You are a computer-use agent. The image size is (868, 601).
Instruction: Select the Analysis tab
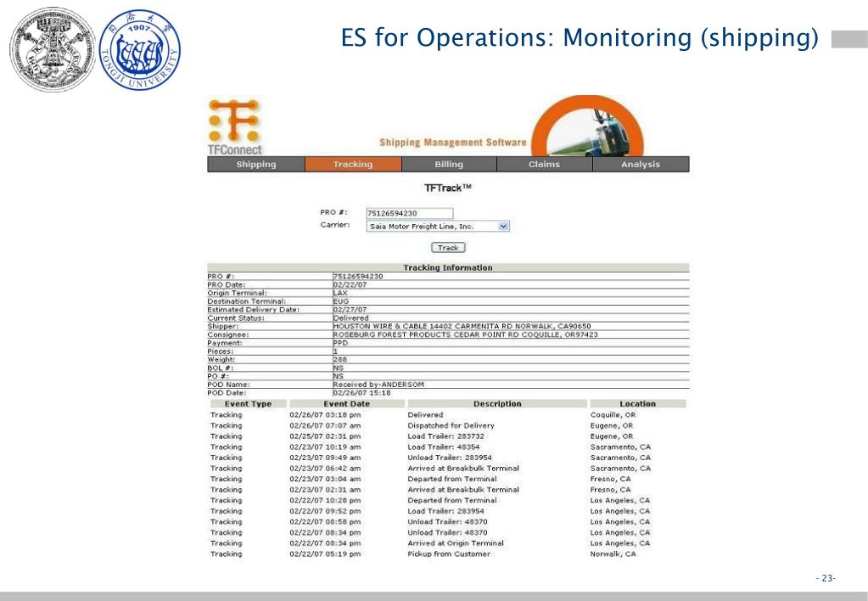coord(641,164)
